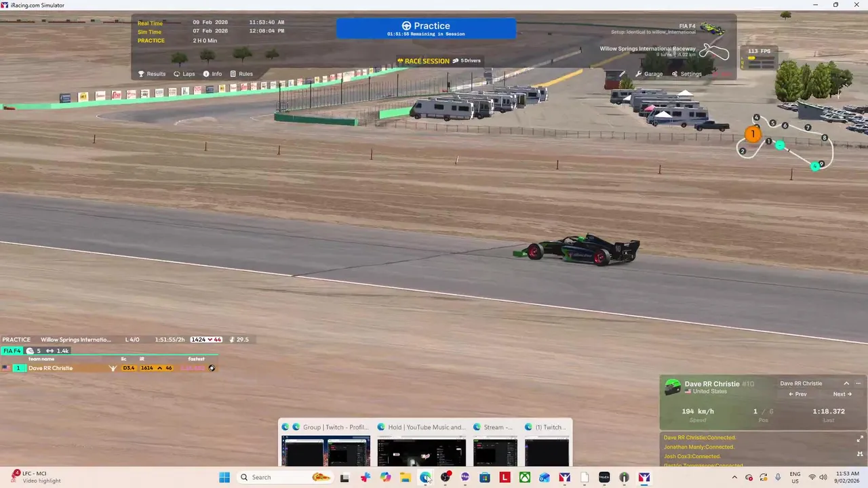Viewport: 868px width, 488px height.
Task: Open the black square app taskbar icon
Action: click(x=604, y=477)
